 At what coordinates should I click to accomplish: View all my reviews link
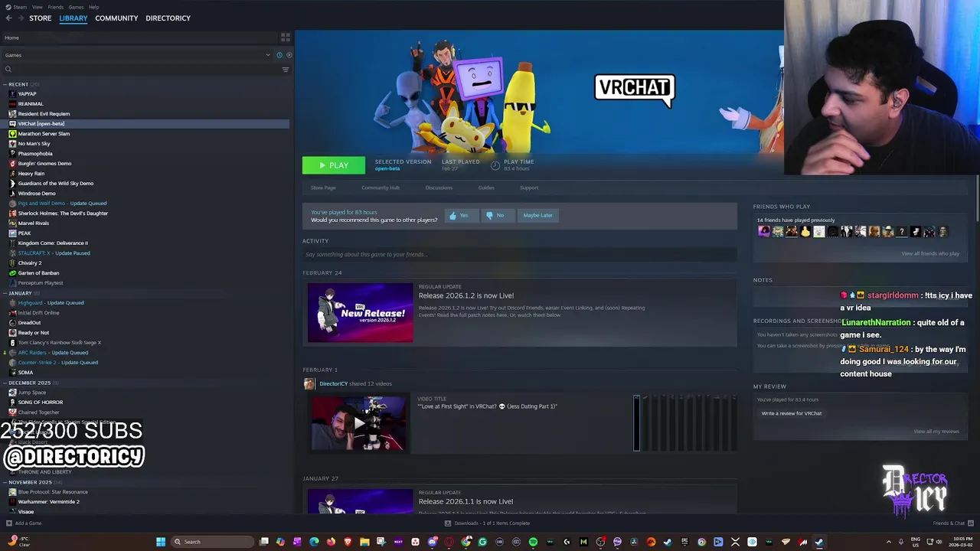click(936, 431)
